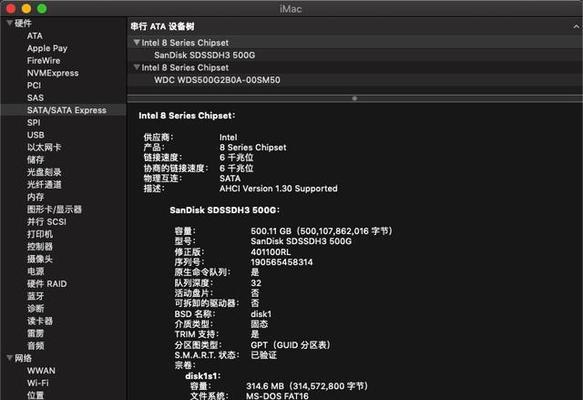
Task: Click 网络 network section label
Action: (x=23, y=358)
